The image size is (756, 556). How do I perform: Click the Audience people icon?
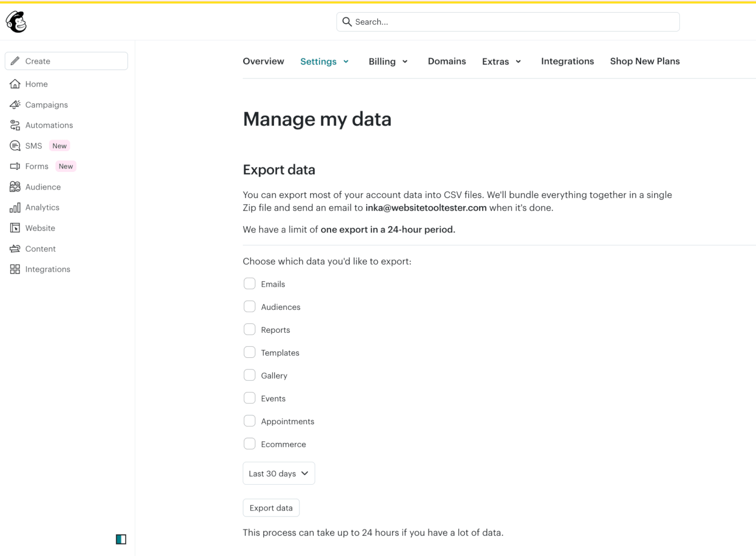coord(15,186)
